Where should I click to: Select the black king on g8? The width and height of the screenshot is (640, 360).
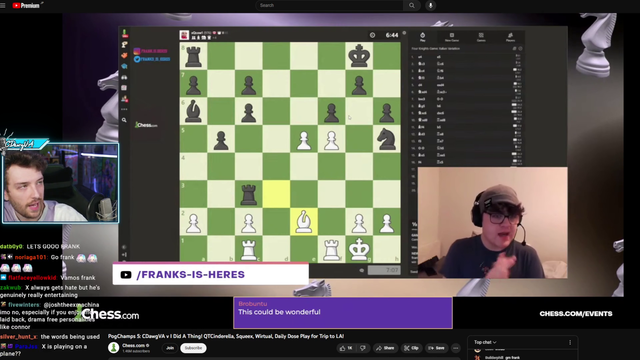359,56
